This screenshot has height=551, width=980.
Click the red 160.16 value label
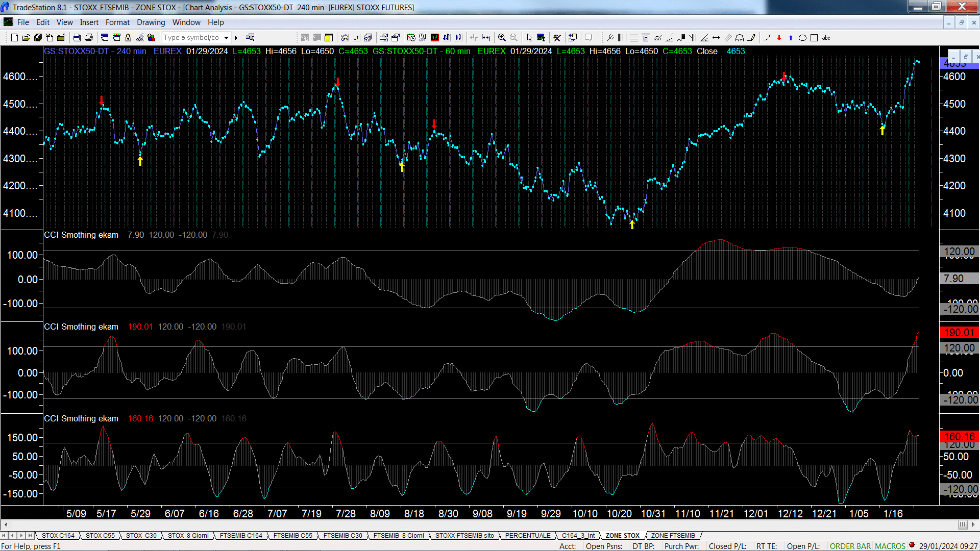[140, 419]
